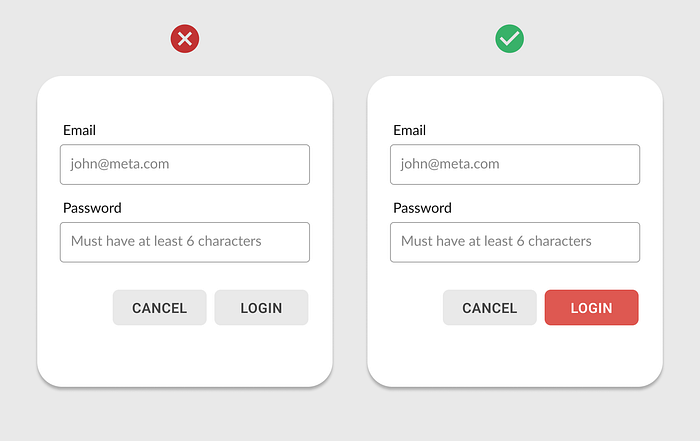Click blank area below buttons in left card
700x441 pixels.
pyautogui.click(x=185, y=355)
